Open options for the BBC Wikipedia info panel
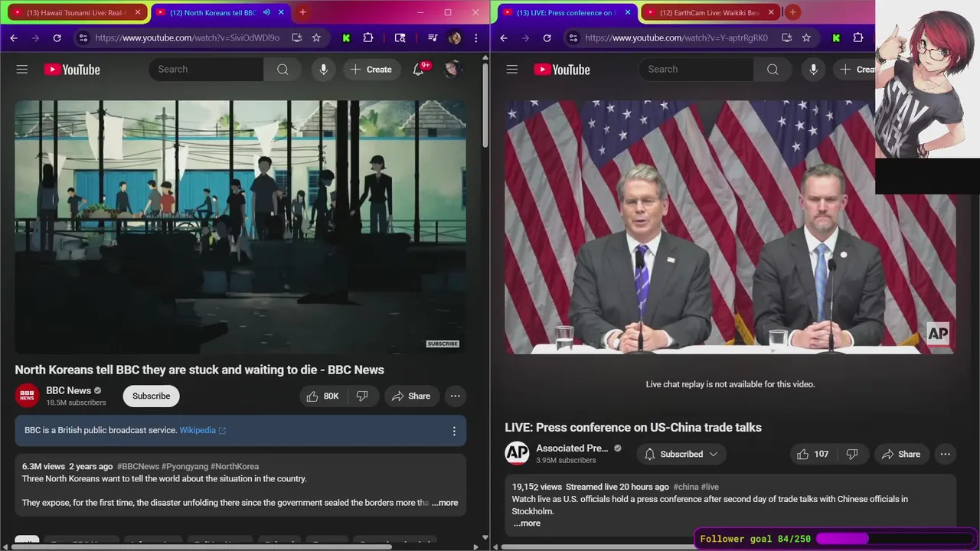 (x=454, y=431)
